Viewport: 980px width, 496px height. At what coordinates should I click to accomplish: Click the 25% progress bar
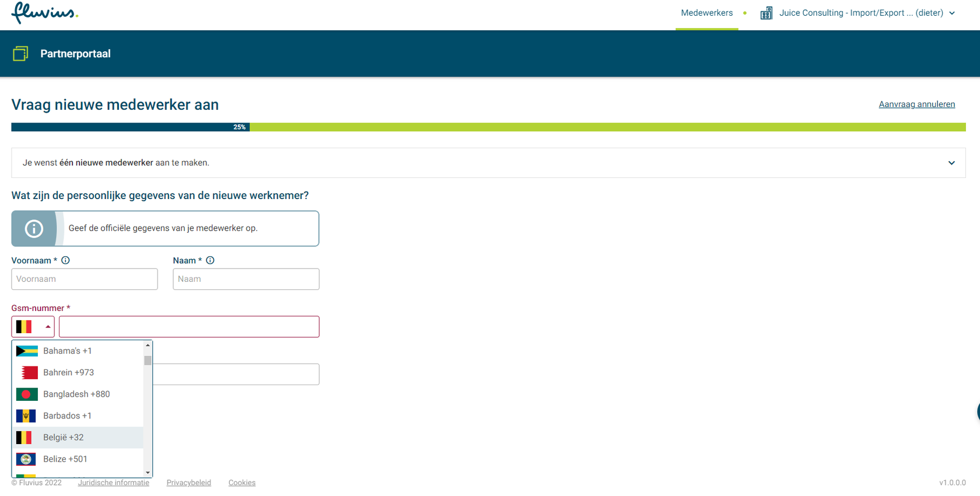tap(488, 127)
